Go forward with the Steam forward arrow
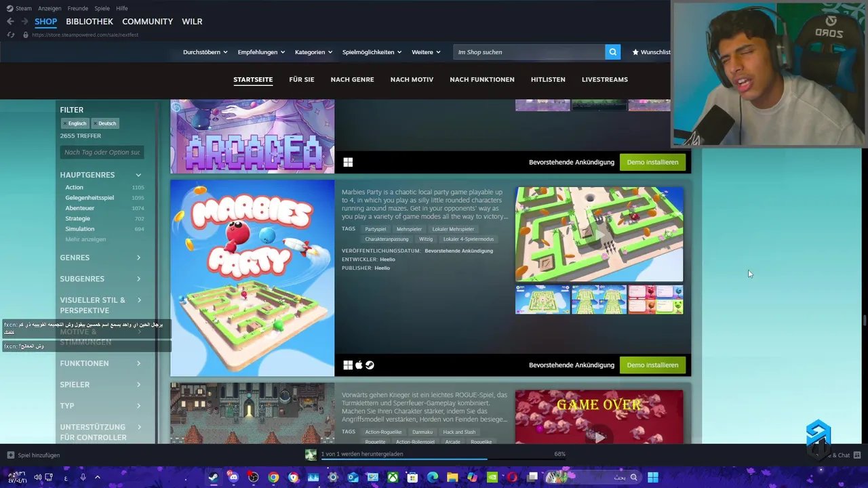Image resolution: width=868 pixels, height=488 pixels. pos(24,22)
